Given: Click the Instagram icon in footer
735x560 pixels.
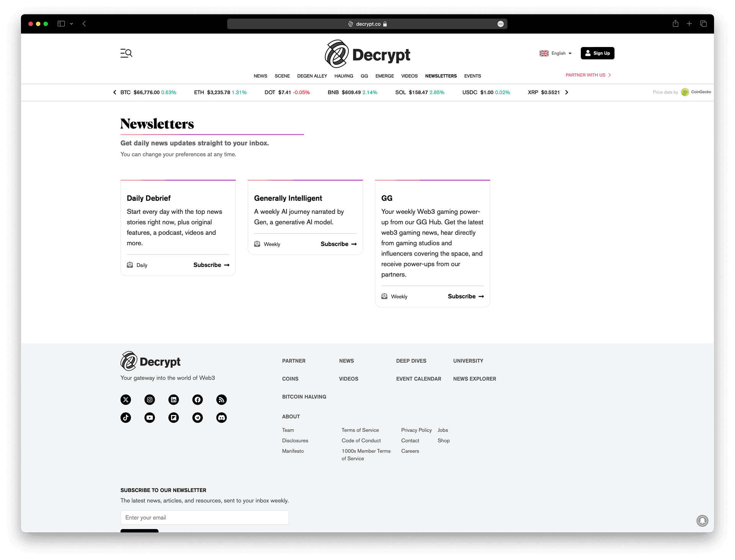Looking at the screenshot, I should [x=150, y=400].
